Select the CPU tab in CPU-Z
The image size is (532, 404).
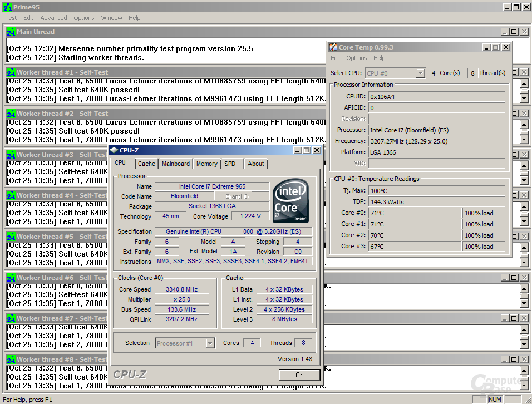(120, 163)
